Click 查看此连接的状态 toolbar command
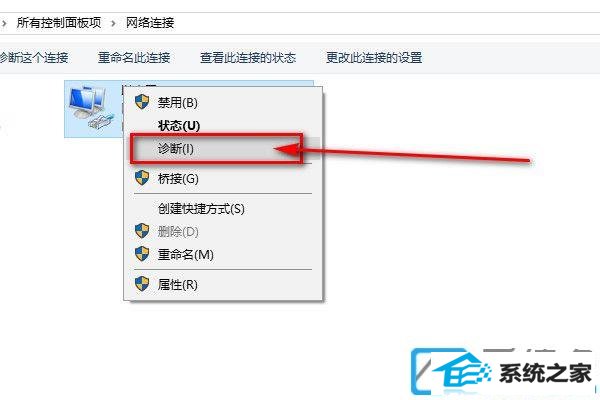This screenshot has width=600, height=400. [x=248, y=57]
